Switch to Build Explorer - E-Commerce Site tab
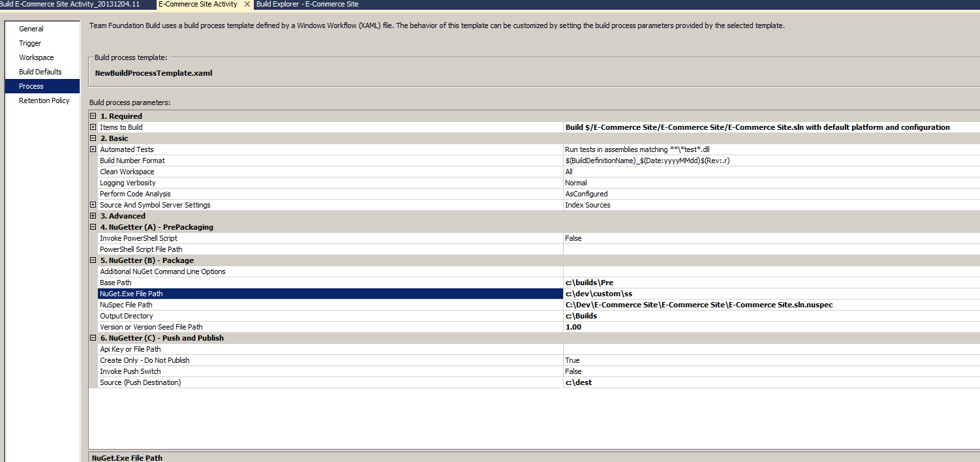The width and height of the screenshot is (980, 462). point(307,4)
